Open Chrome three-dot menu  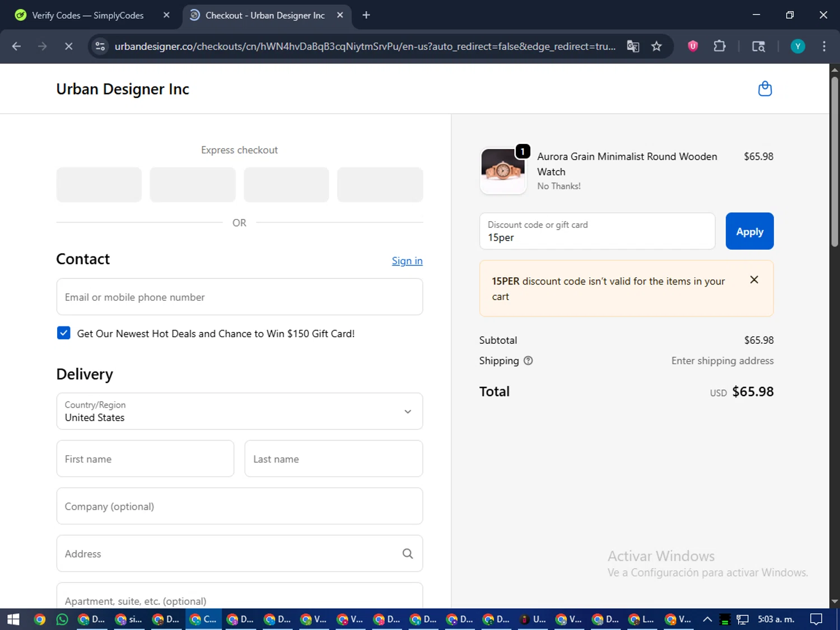(824, 46)
